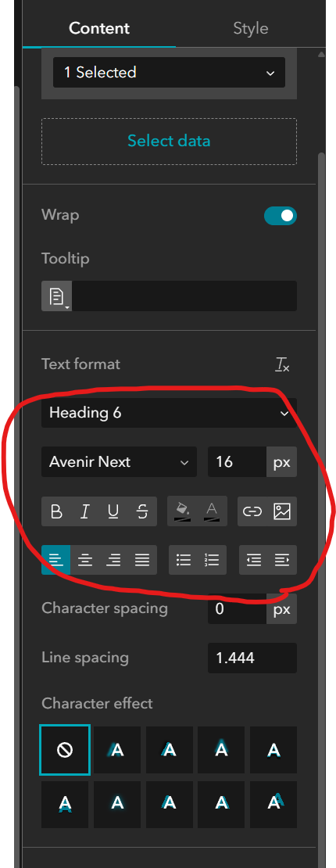Image resolution: width=336 pixels, height=868 pixels.
Task: Apply bold formatting with B icon
Action: point(56,511)
